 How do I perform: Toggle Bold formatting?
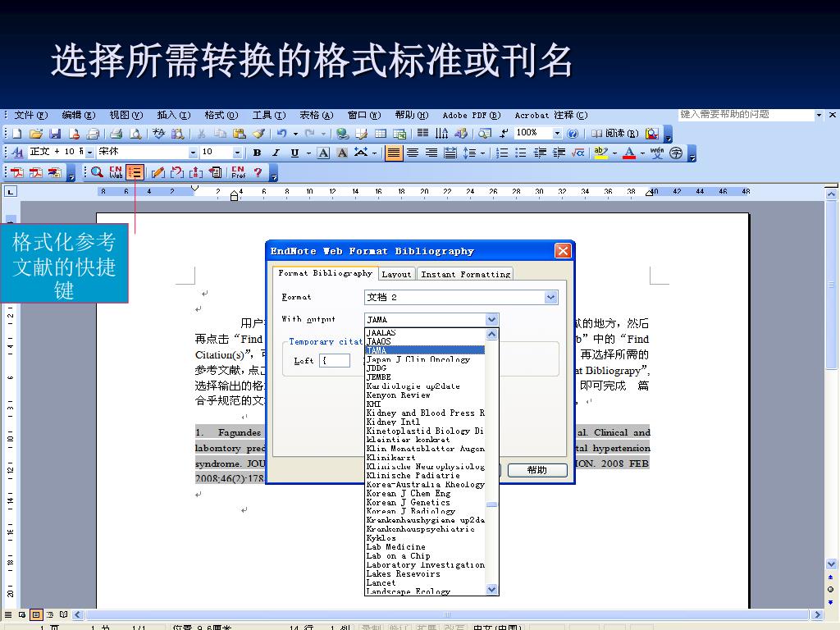click(x=257, y=153)
